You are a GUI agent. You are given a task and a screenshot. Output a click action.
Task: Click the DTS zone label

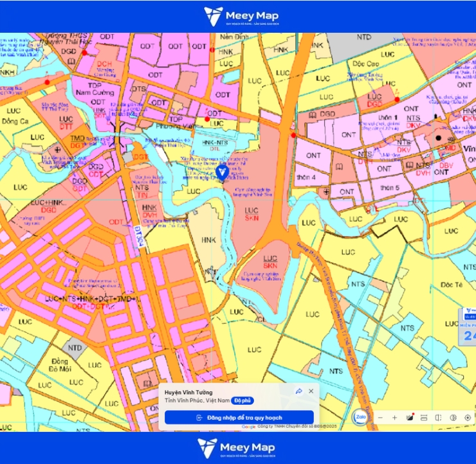(139, 89)
